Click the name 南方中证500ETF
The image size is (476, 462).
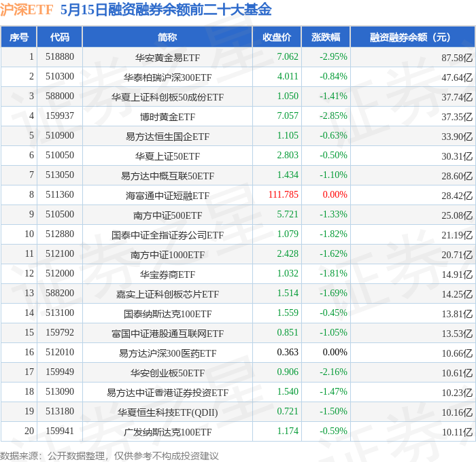point(167,215)
